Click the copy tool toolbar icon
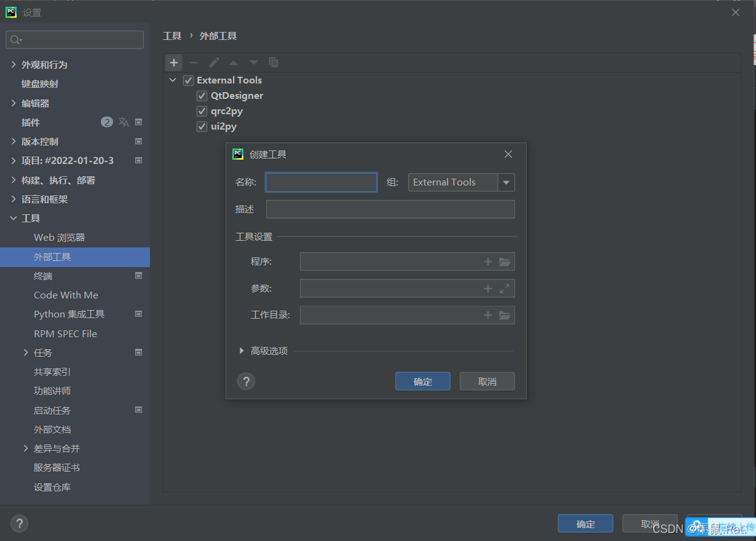The width and height of the screenshot is (756, 541). [x=274, y=63]
